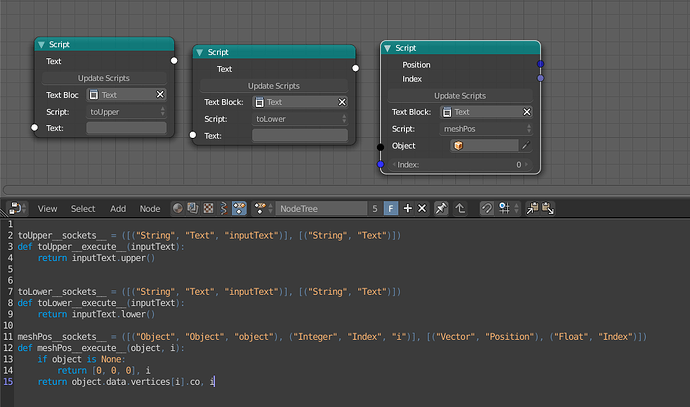Screen dimensions: 690x407
Task: Open the Node menu
Action: 150,209
